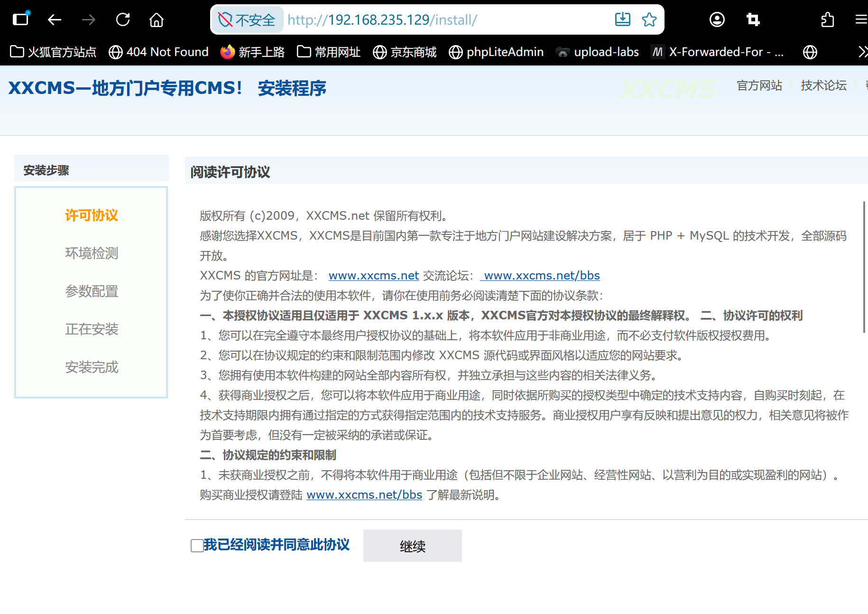
Task: Select the 参数配置 install step
Action: [x=92, y=291]
